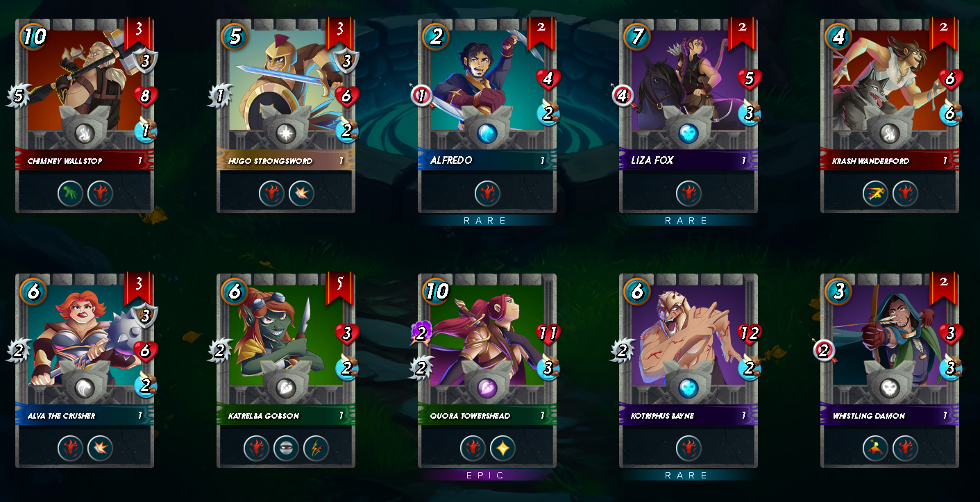Click the EPIC rarity label under Quora Towershead

pyautogui.click(x=487, y=476)
